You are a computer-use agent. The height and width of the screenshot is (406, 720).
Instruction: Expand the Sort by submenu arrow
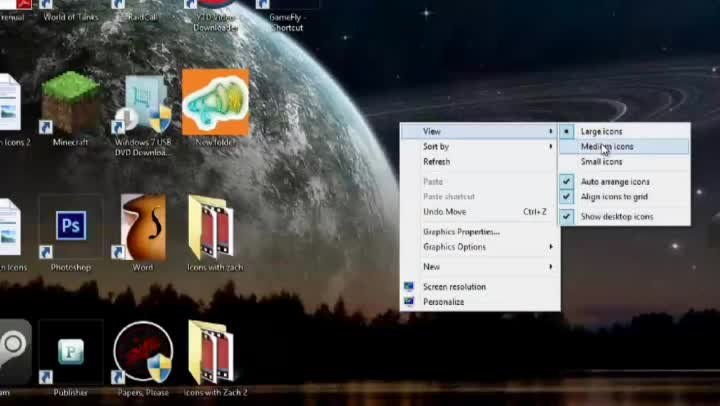551,147
